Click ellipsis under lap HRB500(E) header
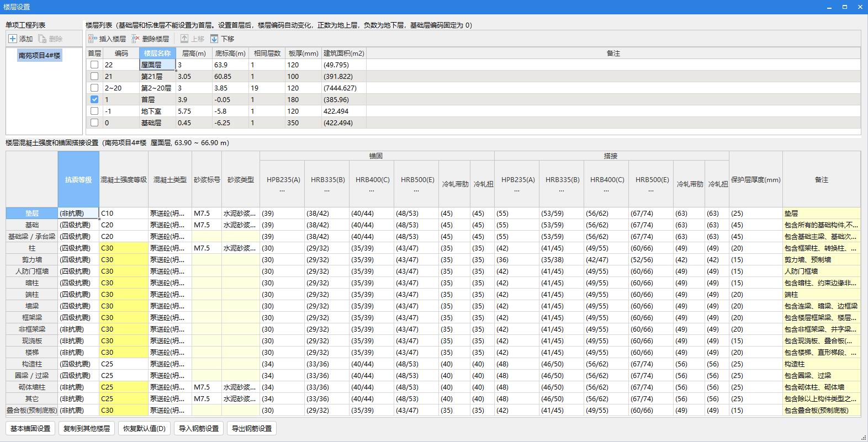The image size is (868, 442). pyautogui.click(x=651, y=190)
